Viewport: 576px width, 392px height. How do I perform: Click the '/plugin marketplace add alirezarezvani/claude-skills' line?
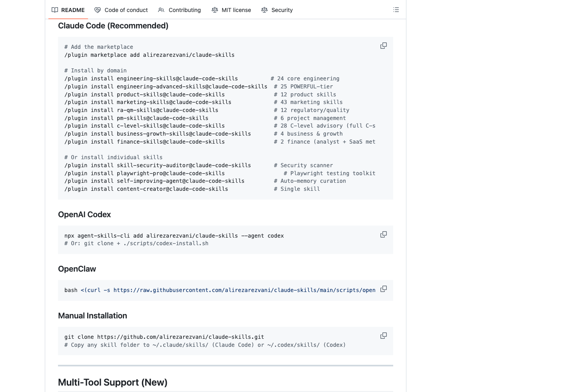pyautogui.click(x=150, y=55)
